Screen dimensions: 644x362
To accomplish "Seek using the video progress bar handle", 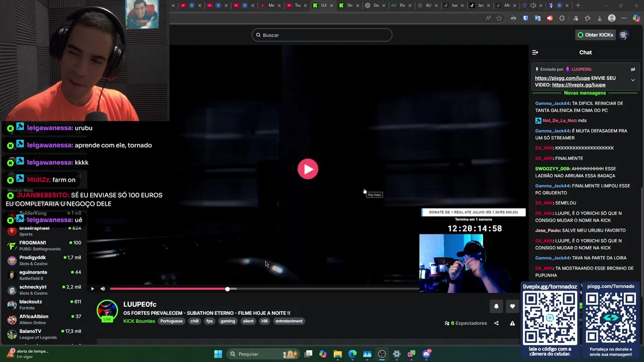I will [x=227, y=289].
